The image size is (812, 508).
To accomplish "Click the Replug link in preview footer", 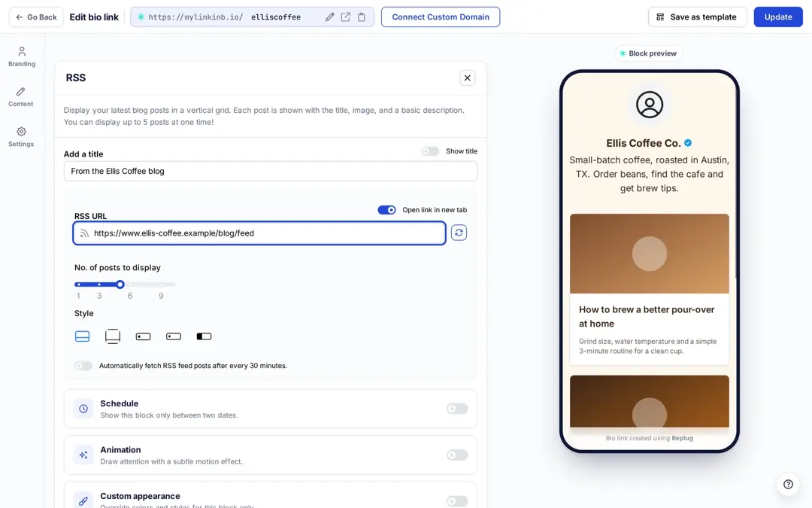I will tap(682, 438).
